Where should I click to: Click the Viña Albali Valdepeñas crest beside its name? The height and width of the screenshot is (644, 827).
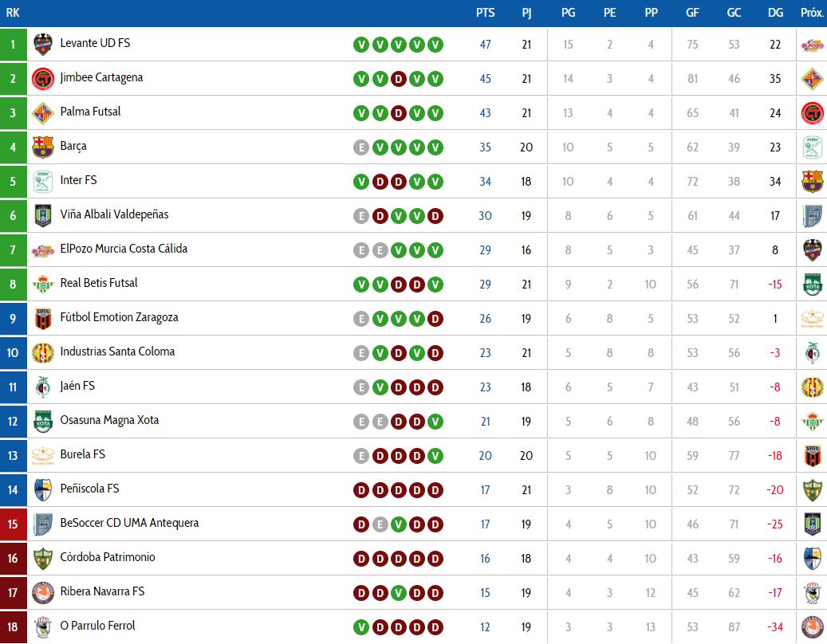coord(43,215)
